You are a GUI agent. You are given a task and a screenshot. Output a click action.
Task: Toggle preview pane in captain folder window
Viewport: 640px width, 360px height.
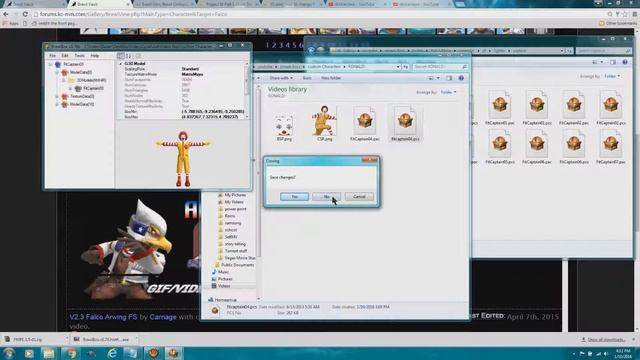613,62
